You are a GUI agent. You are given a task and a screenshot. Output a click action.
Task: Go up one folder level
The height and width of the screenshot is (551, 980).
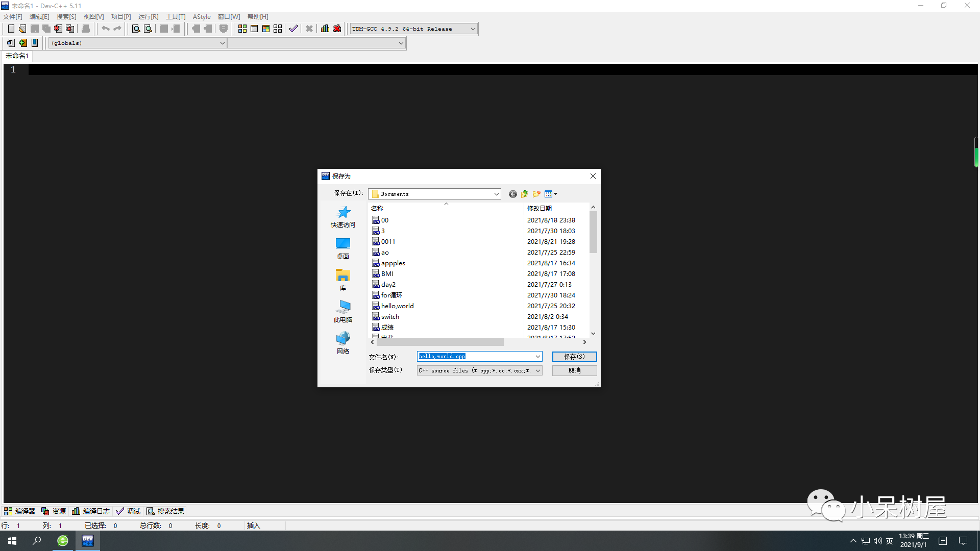pos(524,194)
